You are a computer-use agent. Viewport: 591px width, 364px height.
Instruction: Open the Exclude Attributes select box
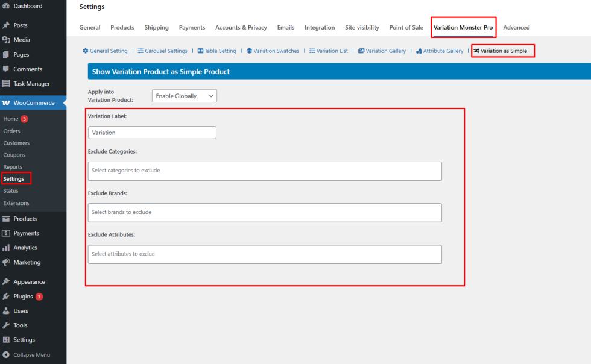pyautogui.click(x=265, y=254)
